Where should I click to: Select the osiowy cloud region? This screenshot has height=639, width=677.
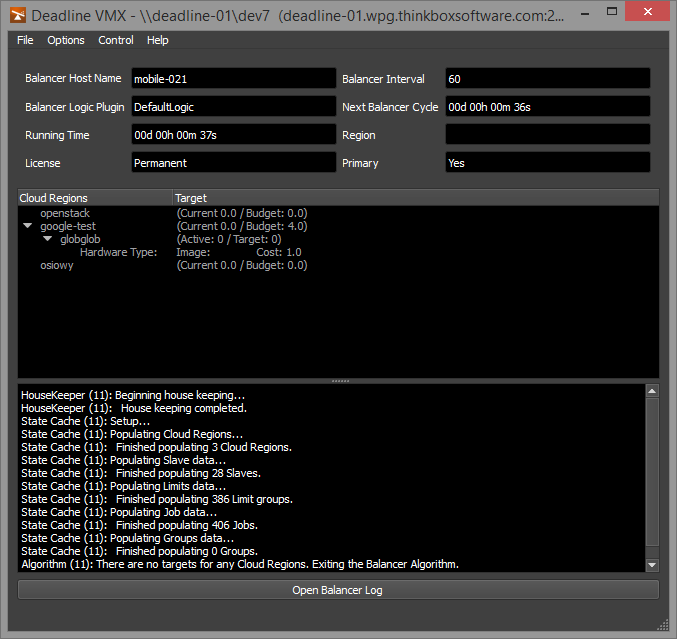pyautogui.click(x=57, y=265)
